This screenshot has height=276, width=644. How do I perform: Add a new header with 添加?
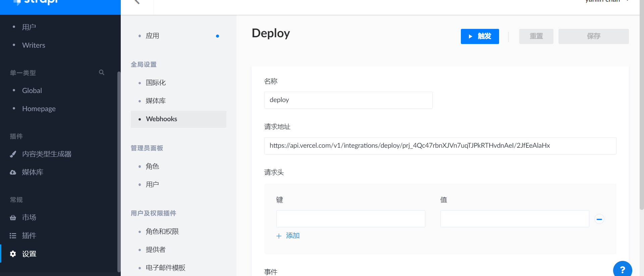coord(292,236)
